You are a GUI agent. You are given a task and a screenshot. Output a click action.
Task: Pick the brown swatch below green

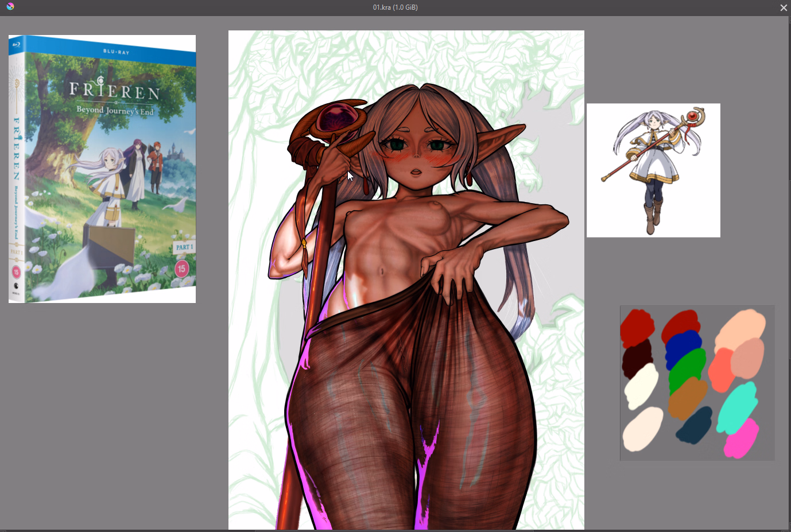click(687, 397)
